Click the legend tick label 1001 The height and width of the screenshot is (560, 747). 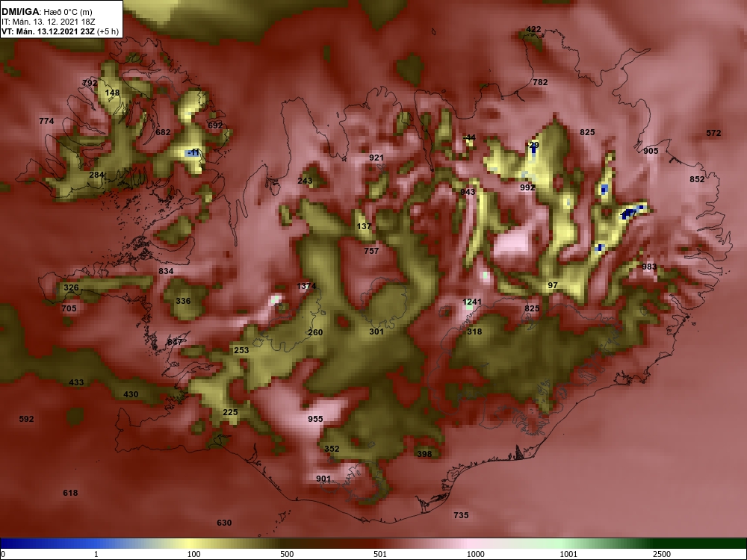[568, 554]
